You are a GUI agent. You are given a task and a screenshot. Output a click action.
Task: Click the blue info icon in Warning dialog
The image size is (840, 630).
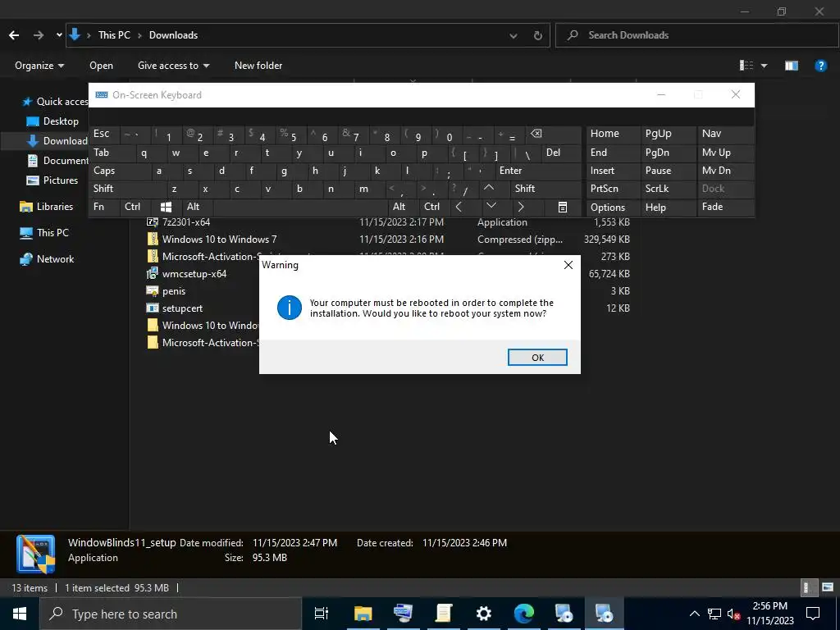coord(290,308)
